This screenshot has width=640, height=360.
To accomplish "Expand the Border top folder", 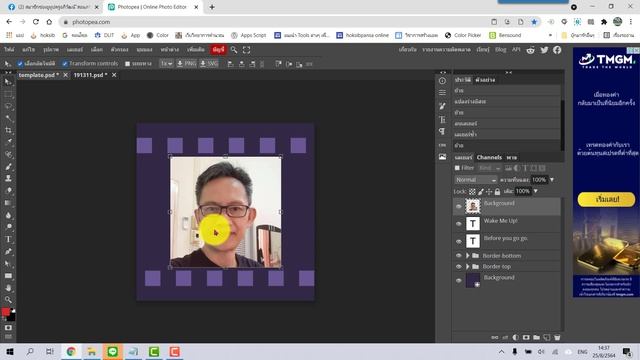I will [468, 267].
